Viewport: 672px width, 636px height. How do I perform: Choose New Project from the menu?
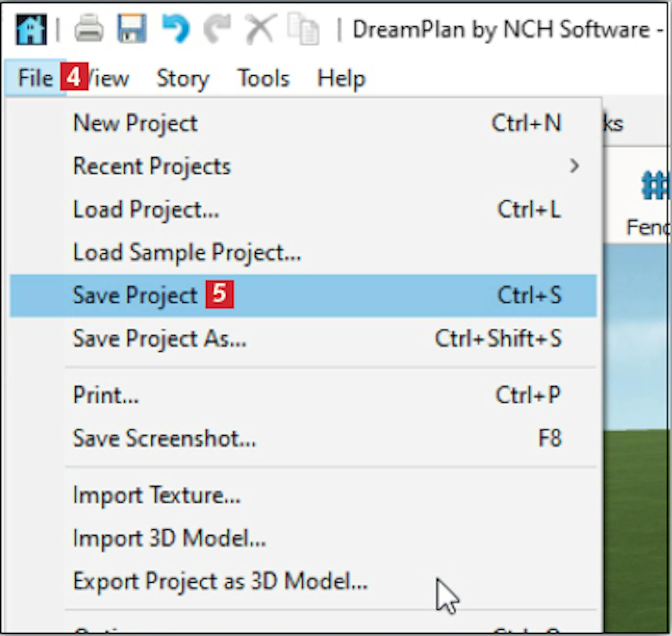(303, 123)
